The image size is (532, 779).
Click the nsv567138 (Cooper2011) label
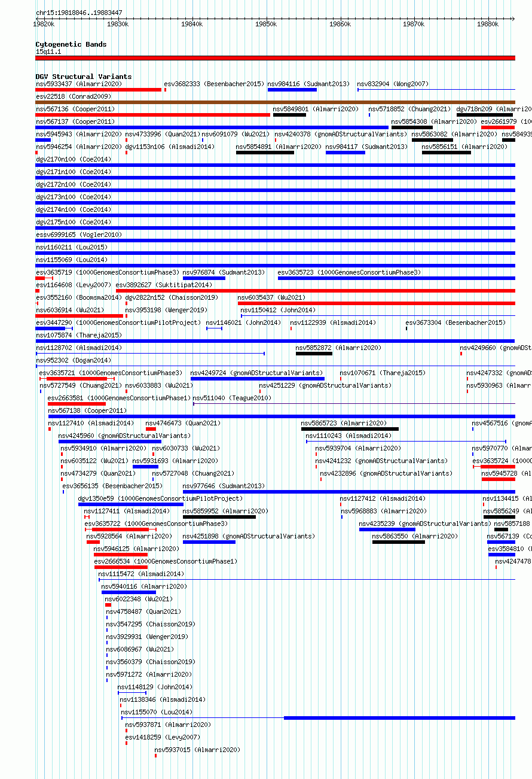[x=87, y=410]
